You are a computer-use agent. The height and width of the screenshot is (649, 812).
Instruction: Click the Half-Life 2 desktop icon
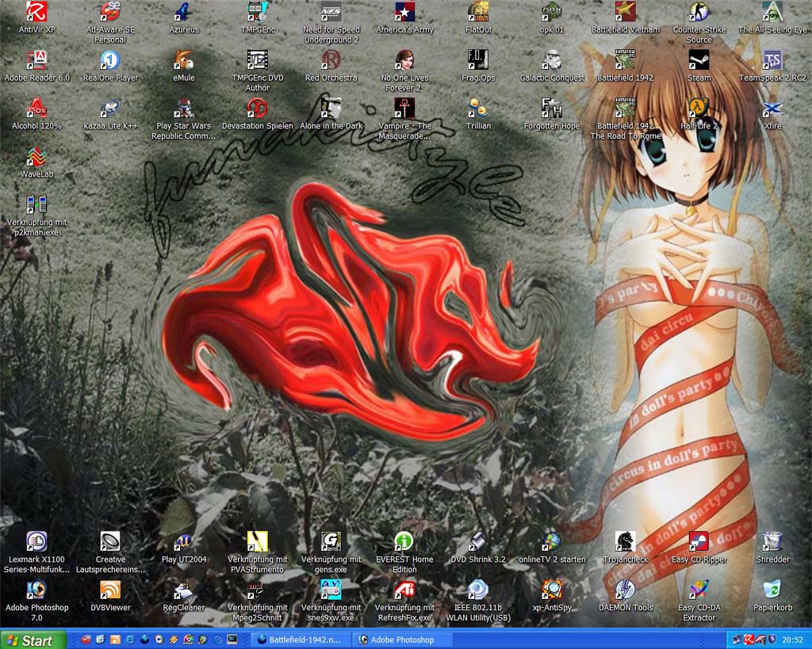coord(699,108)
